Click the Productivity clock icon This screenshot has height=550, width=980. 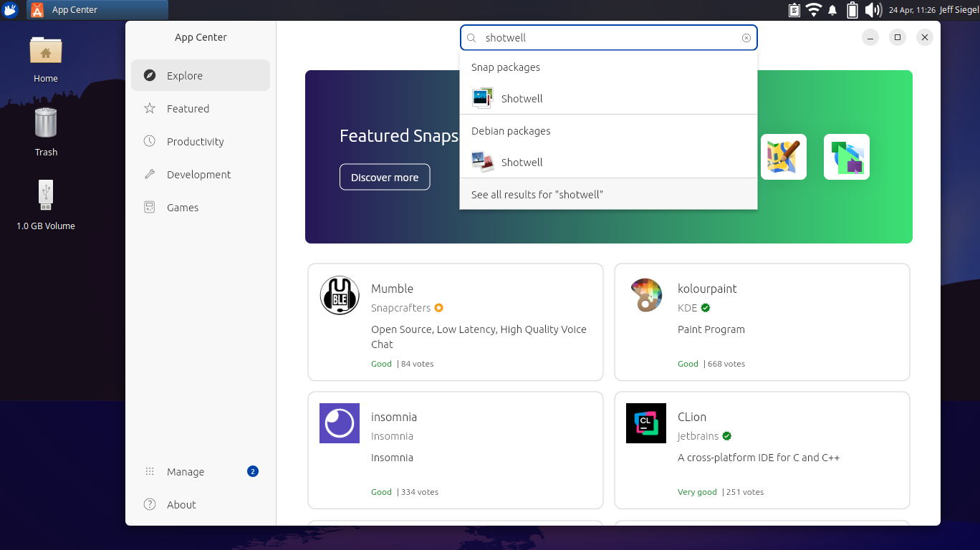pyautogui.click(x=150, y=141)
